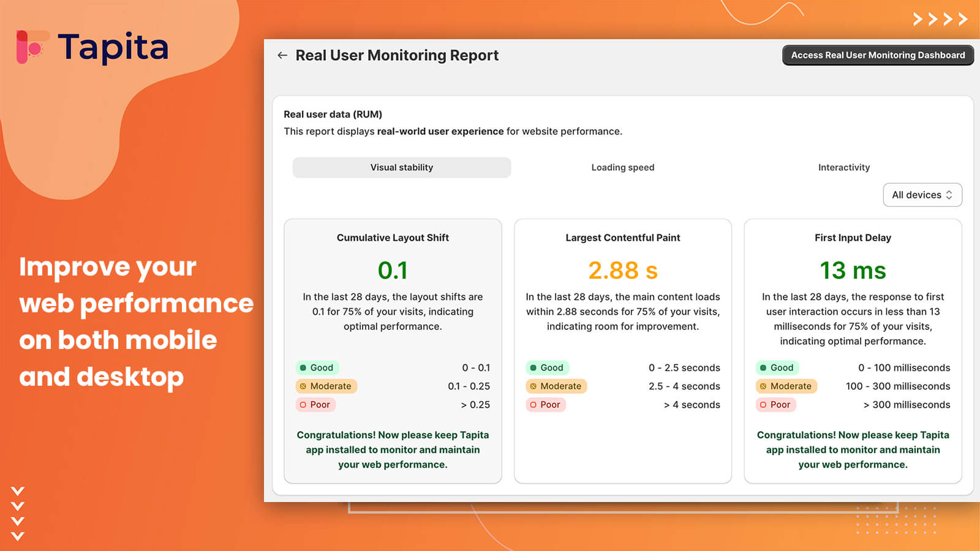Click the Congratulations message in Cumulative Layout Shift card
980x551 pixels.
(393, 449)
